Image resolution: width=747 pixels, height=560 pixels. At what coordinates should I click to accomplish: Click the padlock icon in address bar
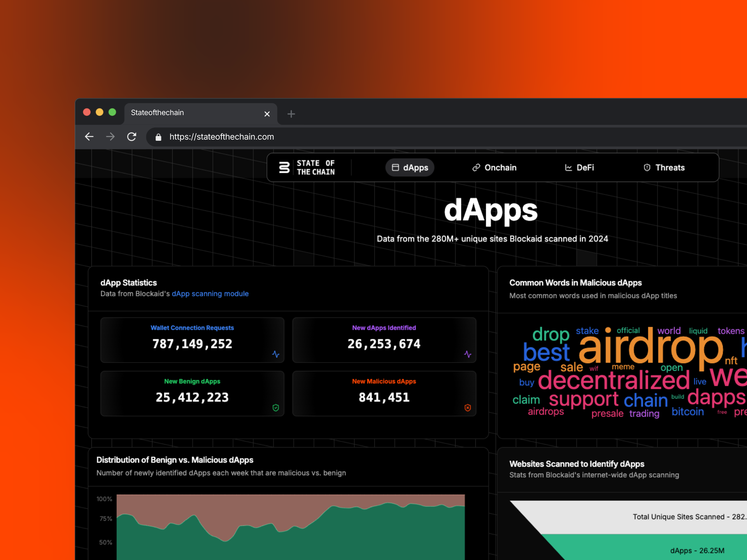pyautogui.click(x=158, y=137)
